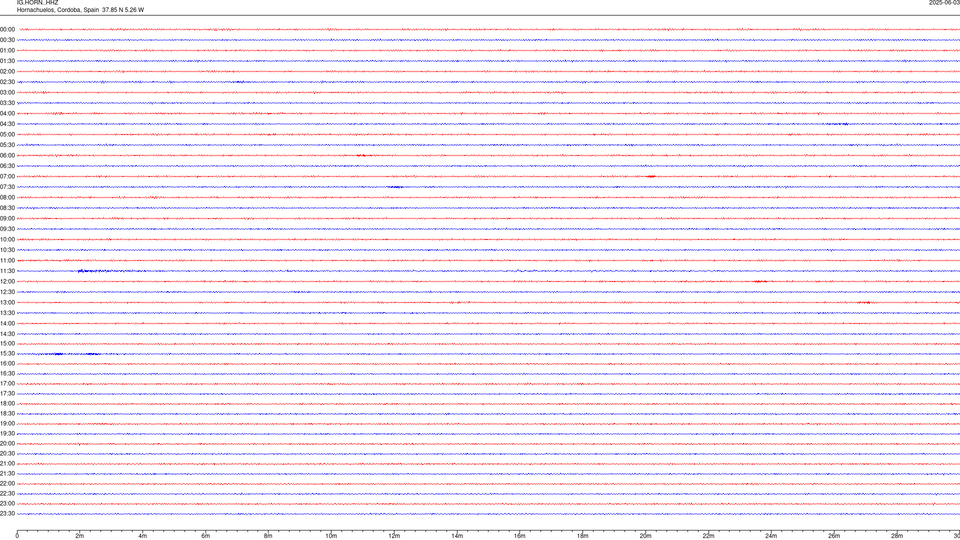
Task: Select the "01:00" row label
Action: [x=7, y=50]
